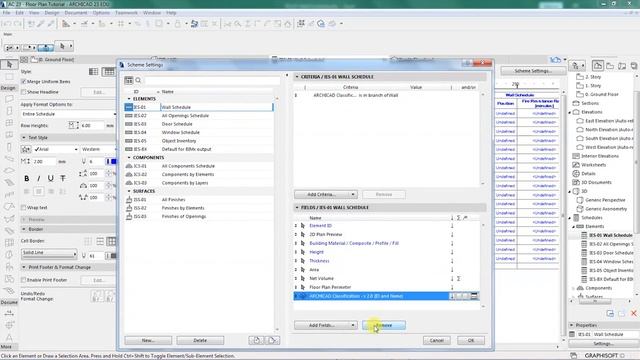The width and height of the screenshot is (640, 360).
Task: Open the Western script dropdown
Action: click(98, 149)
